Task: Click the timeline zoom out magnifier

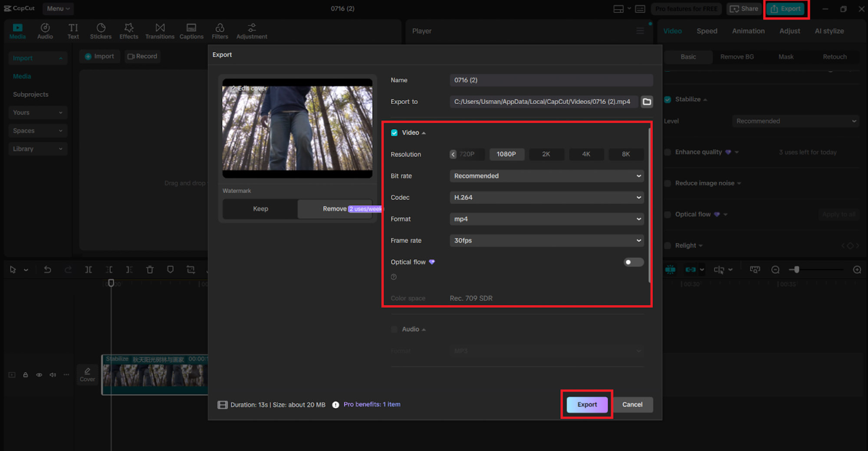Action: click(776, 270)
